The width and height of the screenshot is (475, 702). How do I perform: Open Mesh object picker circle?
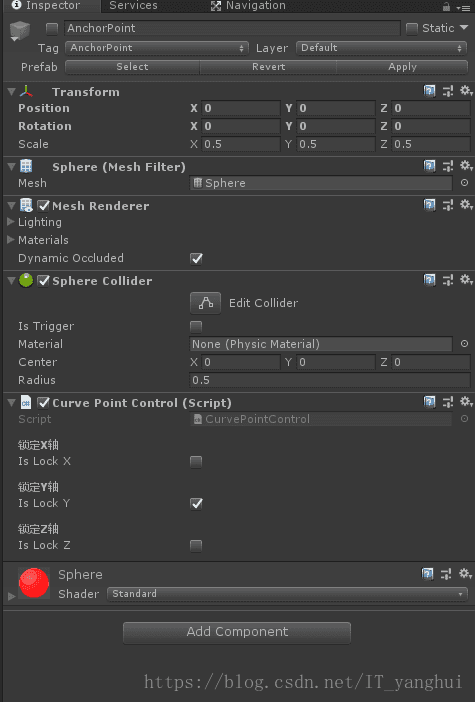464,183
